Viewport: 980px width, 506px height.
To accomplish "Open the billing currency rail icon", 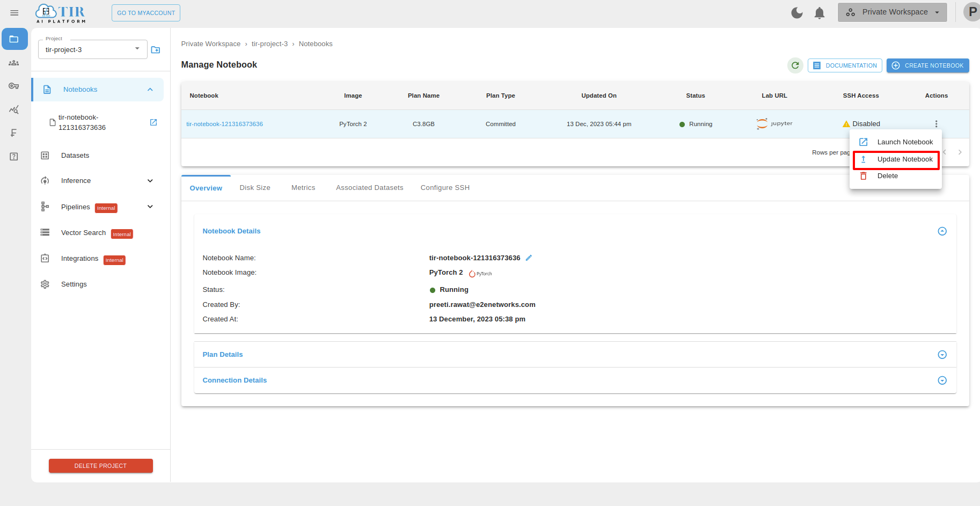I will pos(14,133).
